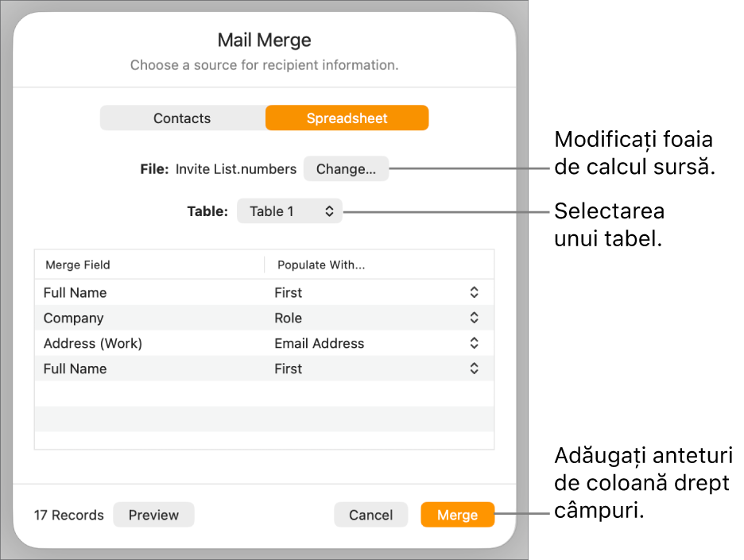Click stepper arrows on first Full Name row

(x=474, y=292)
